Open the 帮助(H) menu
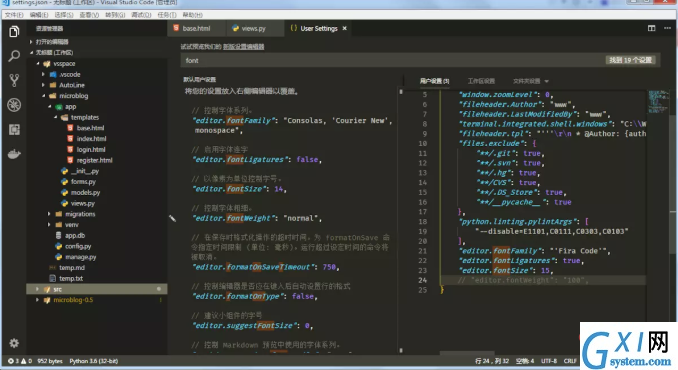The height and width of the screenshot is (370, 678). click(192, 15)
